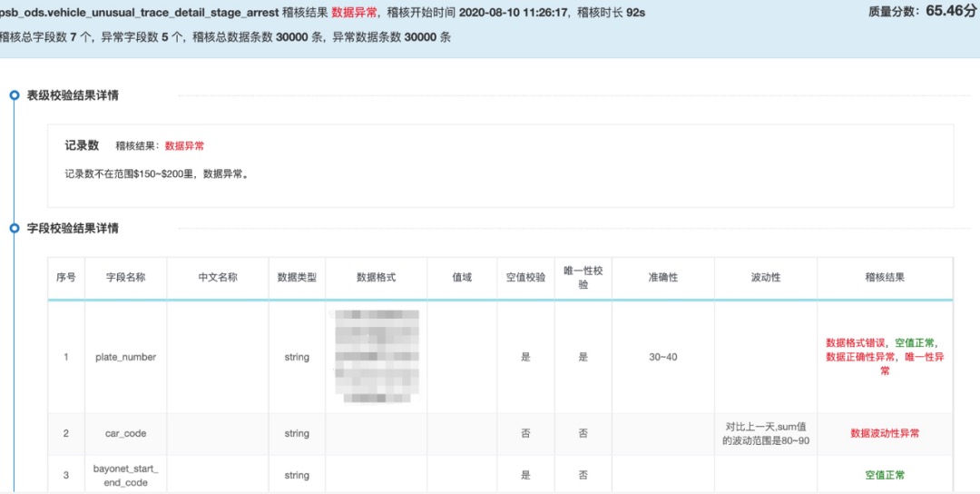Click the 字段校验结果详情 timeline circle marker
This screenshot has width=980, height=494.
click(x=15, y=228)
